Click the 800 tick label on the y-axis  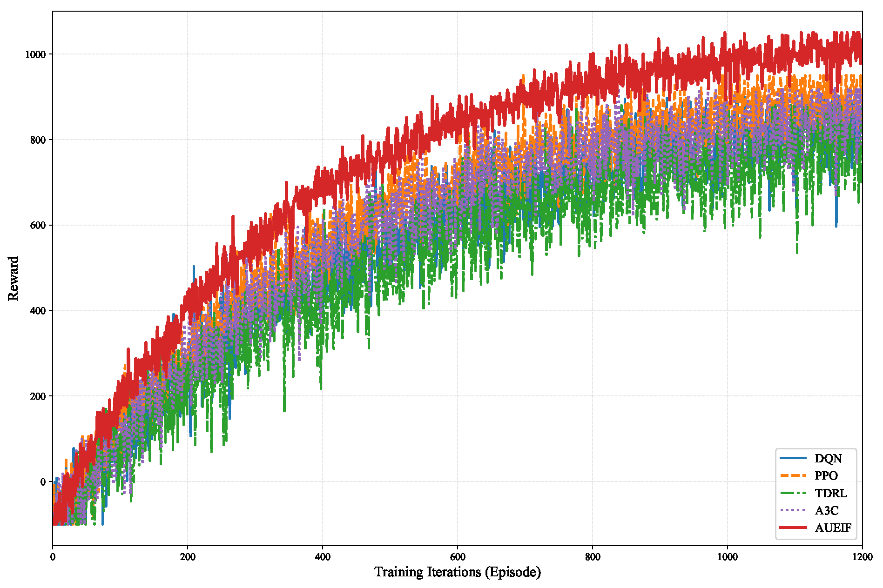38,140
